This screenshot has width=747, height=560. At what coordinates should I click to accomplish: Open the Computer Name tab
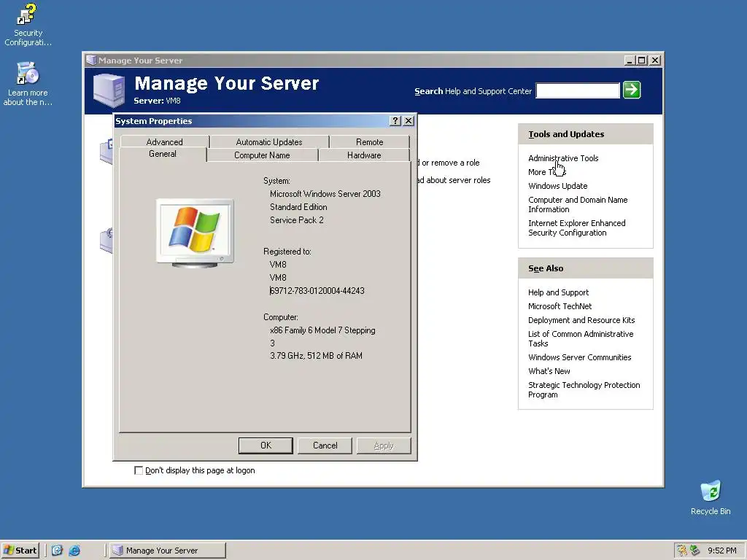pos(262,155)
